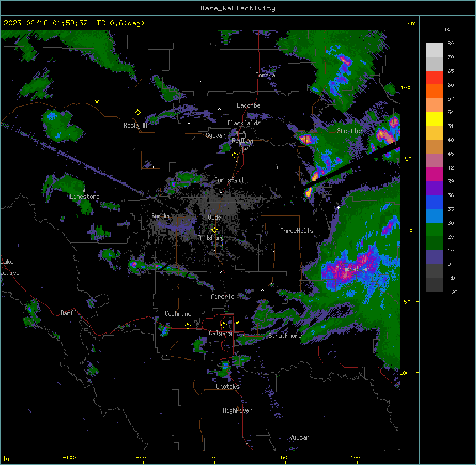Click the Banff label
Viewport: 476px width, 465px height.
[x=68, y=313]
